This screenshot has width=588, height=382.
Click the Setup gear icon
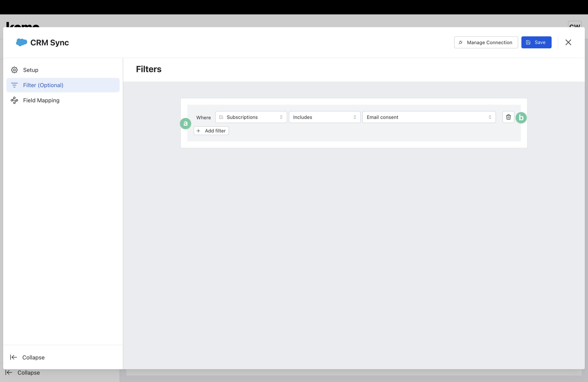(14, 70)
